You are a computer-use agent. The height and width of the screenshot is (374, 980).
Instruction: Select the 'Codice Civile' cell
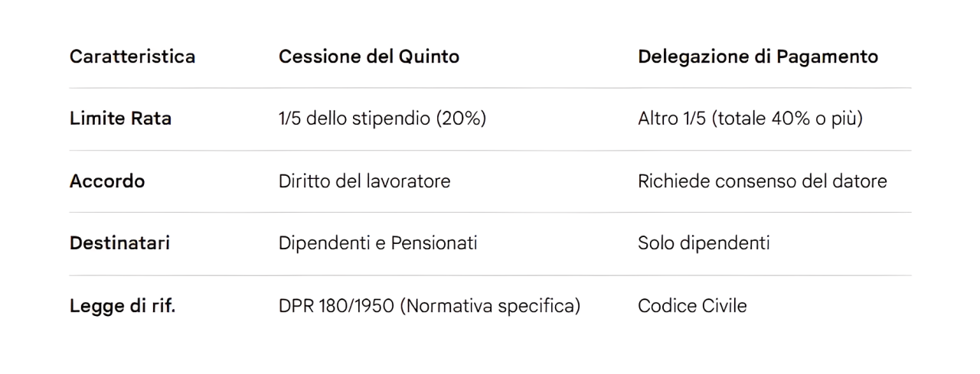coord(691,306)
